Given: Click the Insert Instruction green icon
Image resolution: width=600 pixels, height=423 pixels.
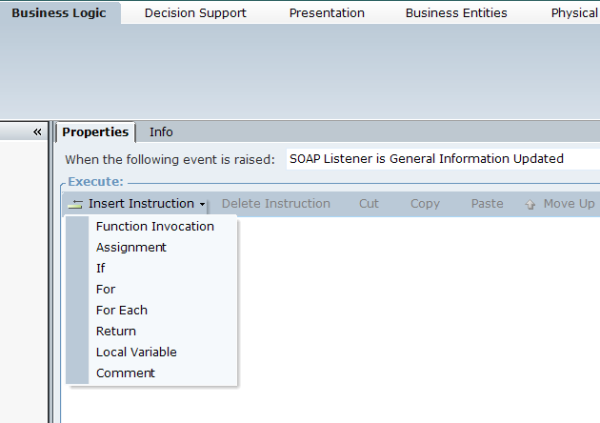Looking at the screenshot, I should pyautogui.click(x=76, y=204).
